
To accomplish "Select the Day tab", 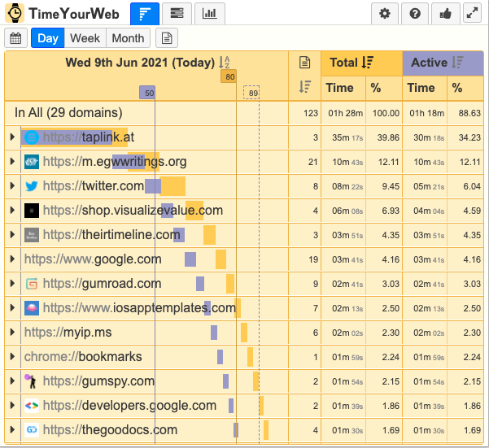I will tap(48, 38).
